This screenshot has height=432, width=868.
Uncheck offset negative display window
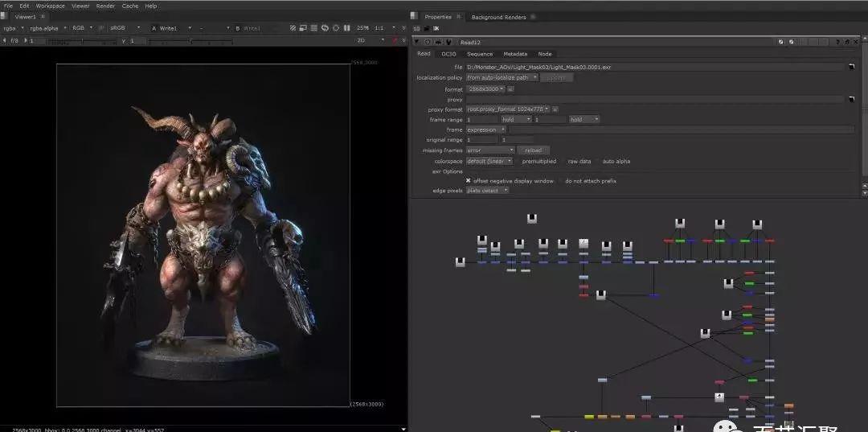click(469, 180)
